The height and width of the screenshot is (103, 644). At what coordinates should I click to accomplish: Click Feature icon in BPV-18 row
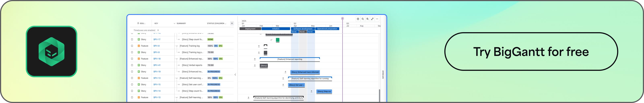coord(139,59)
